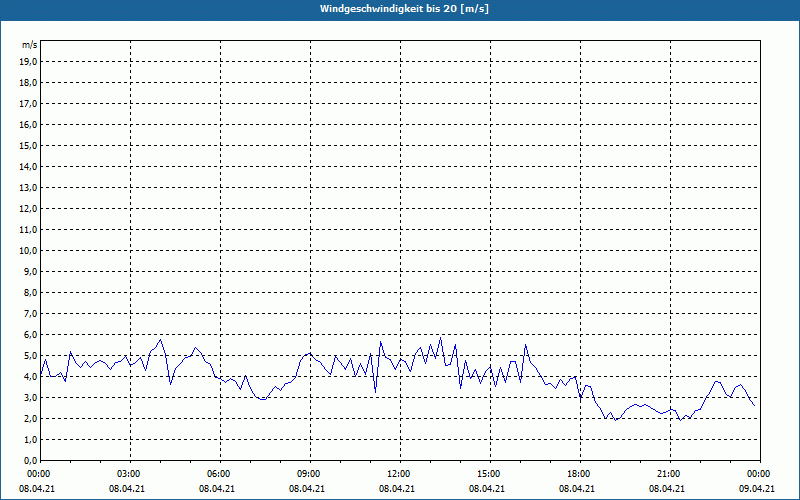Click the 13,0 y-axis label
Viewport: 800px width, 500px height.
click(29, 187)
